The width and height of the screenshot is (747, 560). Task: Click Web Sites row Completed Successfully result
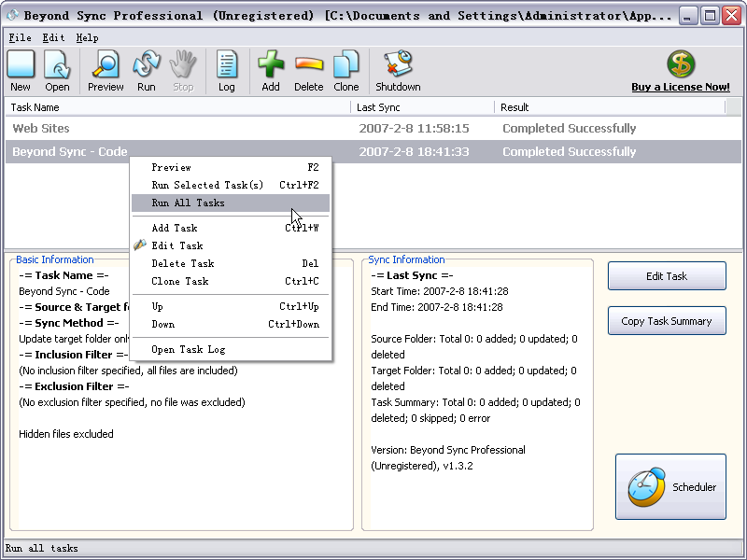click(570, 128)
